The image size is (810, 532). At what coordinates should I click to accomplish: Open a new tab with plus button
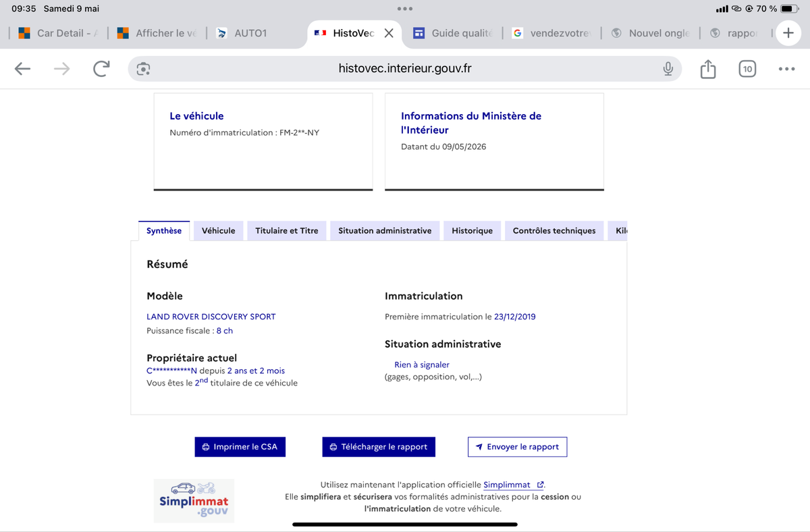click(x=788, y=33)
